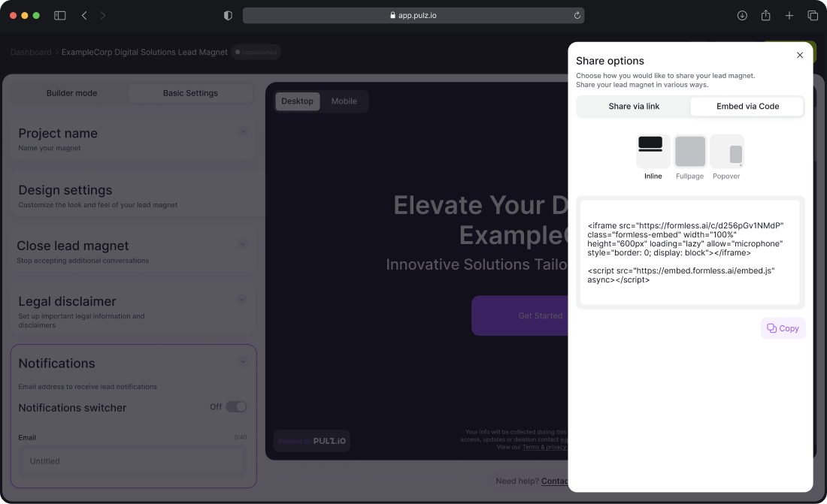Viewport: 827px width, 504px height.
Task: Open a new Safari tab
Action: click(x=789, y=15)
